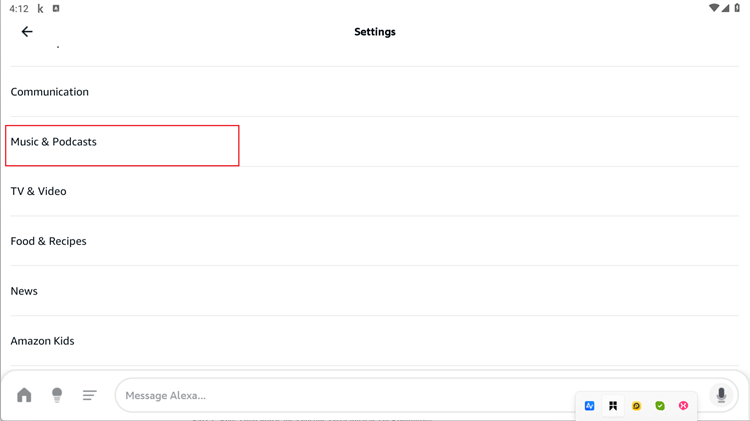
Task: Open TV & Video settings
Action: [375, 191]
